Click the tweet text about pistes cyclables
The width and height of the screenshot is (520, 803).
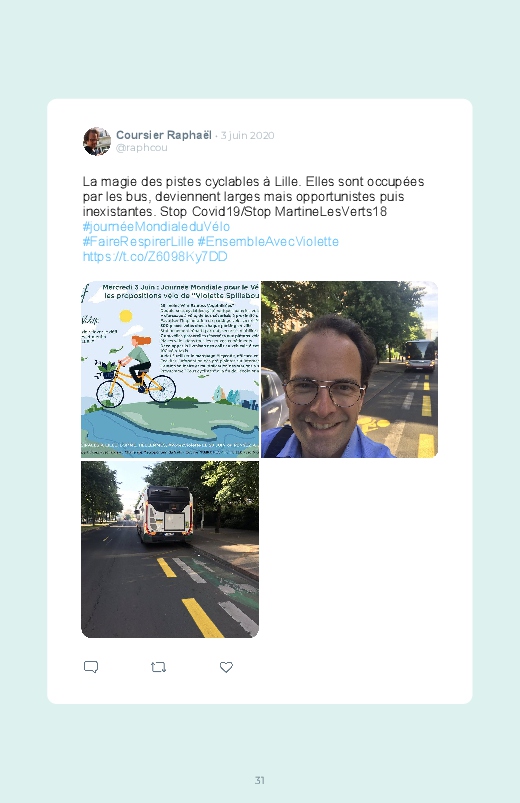click(x=253, y=196)
